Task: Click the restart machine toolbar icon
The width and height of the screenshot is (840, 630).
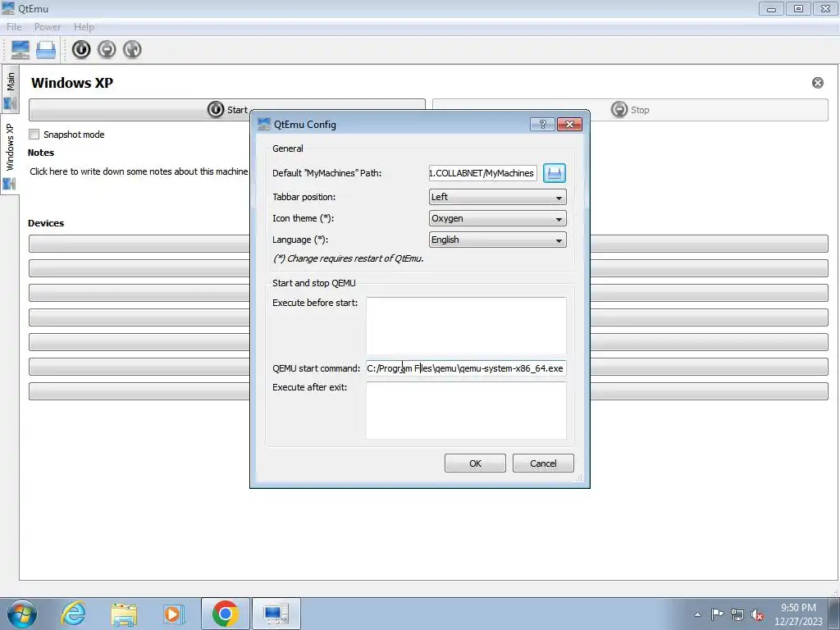Action: [x=132, y=50]
